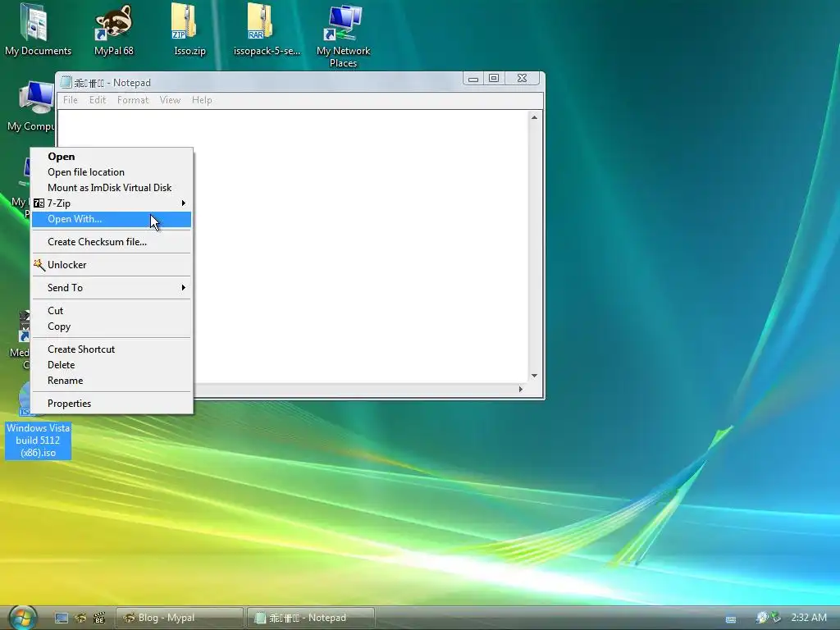
Task: Choose Delete in the context menu
Action: point(112,365)
